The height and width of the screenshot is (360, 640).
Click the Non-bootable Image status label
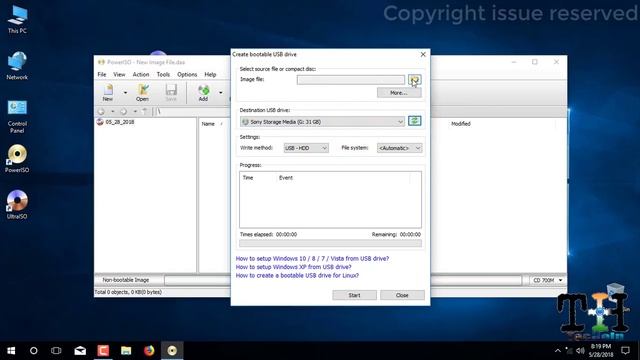tap(126, 280)
